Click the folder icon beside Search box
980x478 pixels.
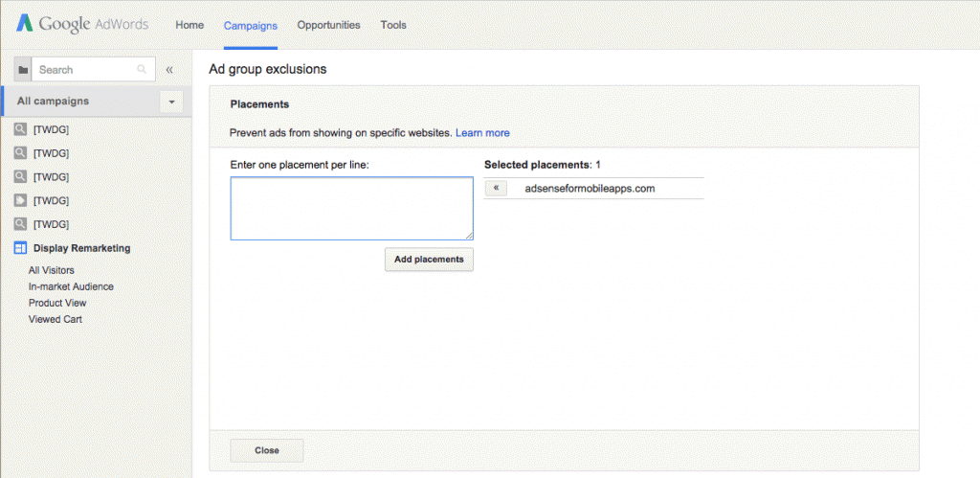[23, 69]
